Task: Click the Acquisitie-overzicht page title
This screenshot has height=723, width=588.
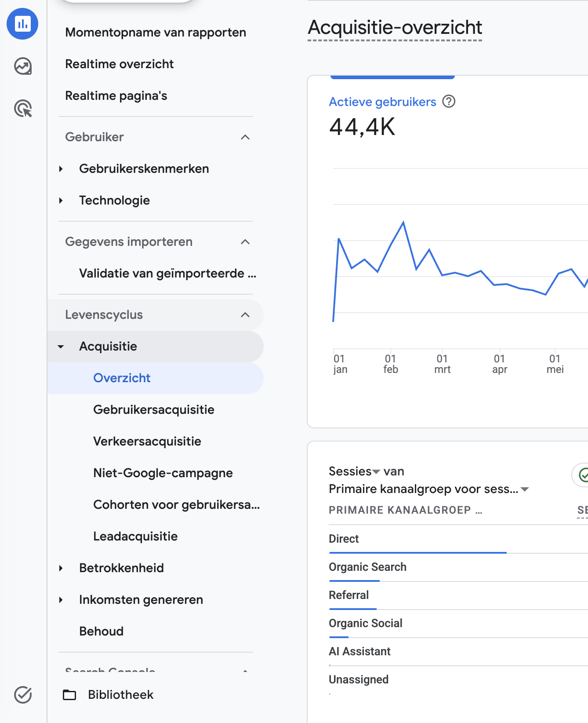Action: click(x=395, y=27)
